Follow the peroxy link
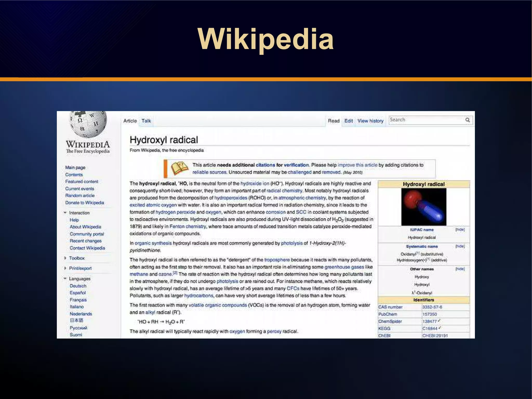The width and height of the screenshot is (532, 399). (x=274, y=331)
